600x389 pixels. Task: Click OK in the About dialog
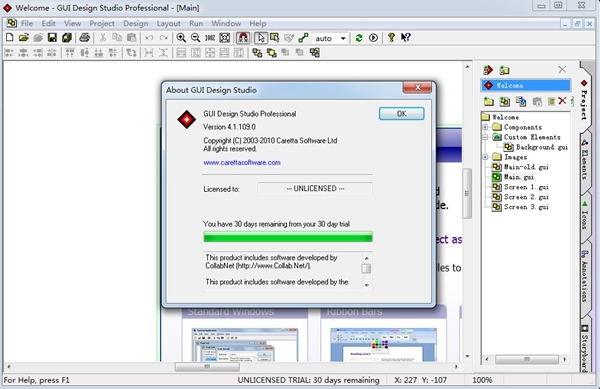401,114
